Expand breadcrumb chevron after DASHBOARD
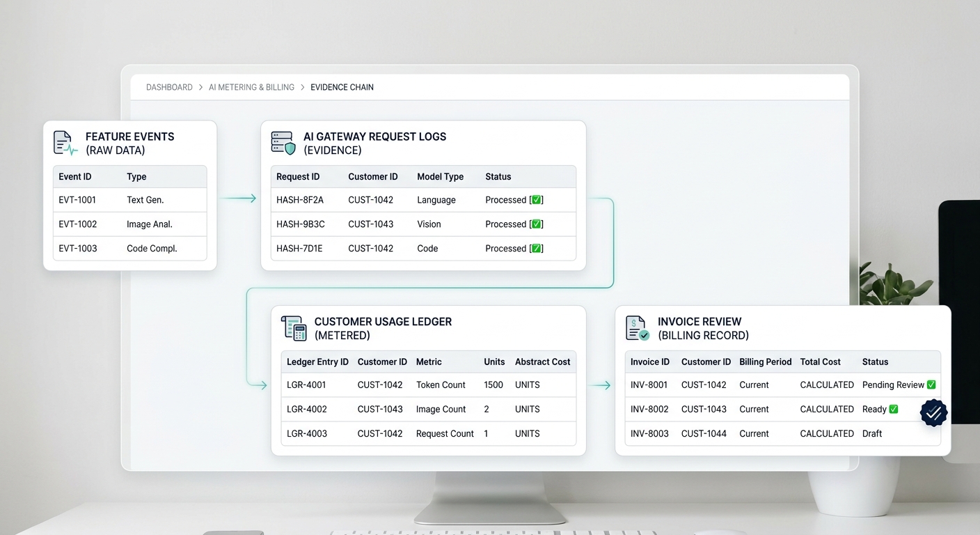Viewport: 980px width, 535px height. click(x=200, y=88)
